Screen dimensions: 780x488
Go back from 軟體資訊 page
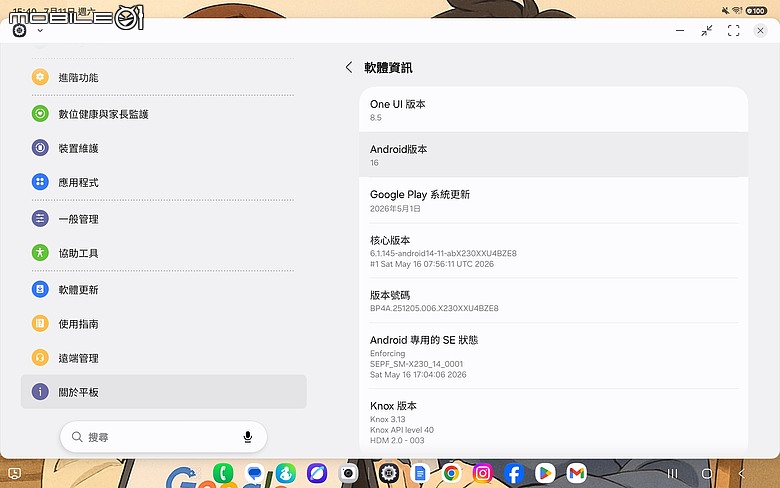(349, 67)
